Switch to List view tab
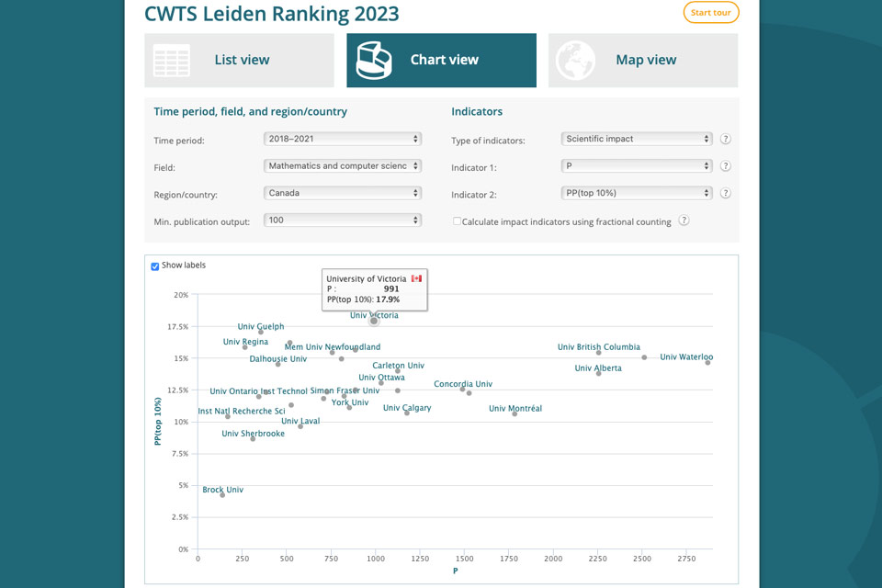This screenshot has width=882, height=588. tap(239, 61)
